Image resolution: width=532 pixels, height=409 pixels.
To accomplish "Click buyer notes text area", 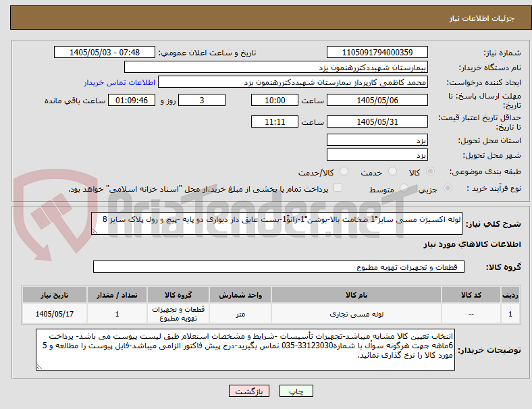I will tap(245, 350).
